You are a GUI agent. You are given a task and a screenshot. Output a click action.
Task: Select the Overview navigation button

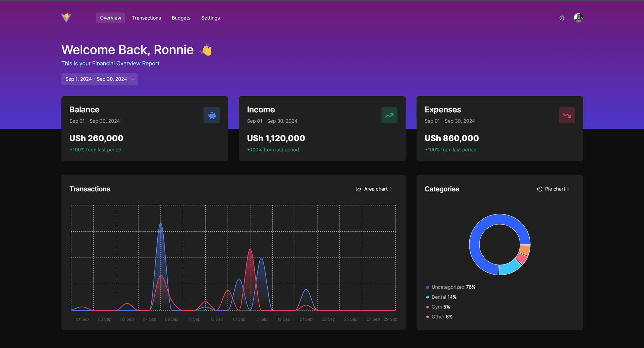(x=110, y=18)
